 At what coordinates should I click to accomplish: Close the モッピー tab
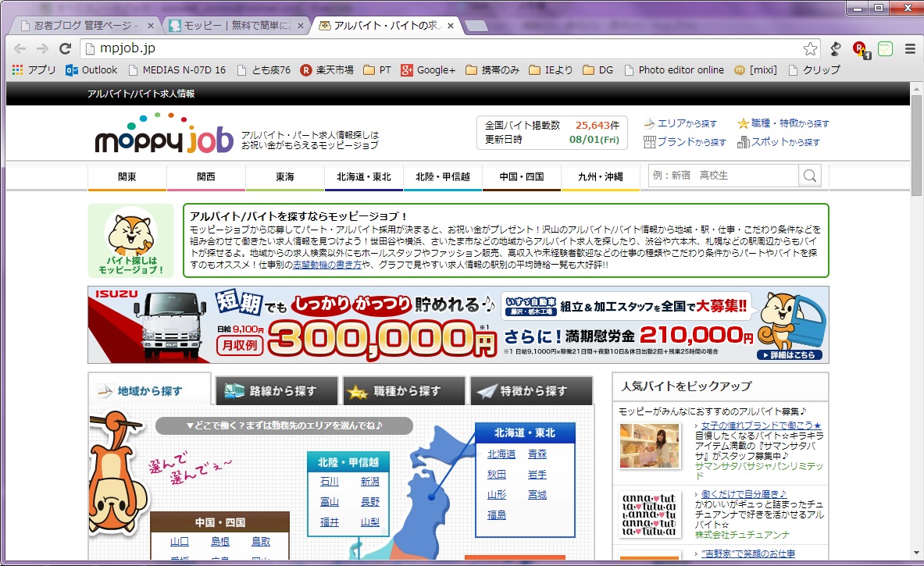point(301,26)
